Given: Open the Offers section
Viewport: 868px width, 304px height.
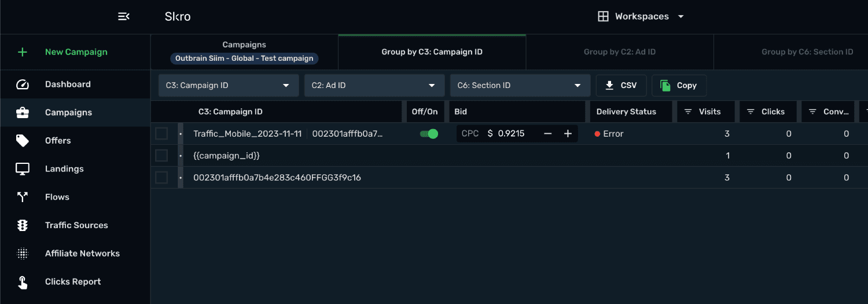Looking at the screenshot, I should coord(58,141).
